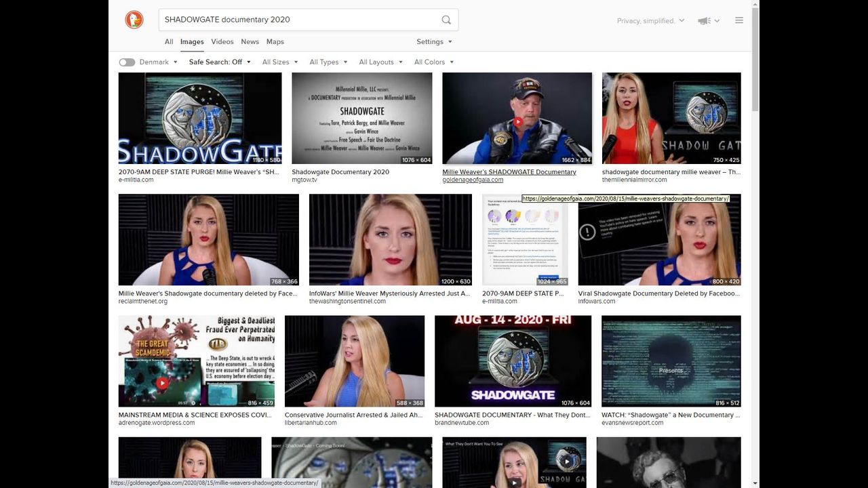This screenshot has height=488, width=868.
Task: Play the video on goldenageofgaia thumbnail
Action: click(518, 122)
